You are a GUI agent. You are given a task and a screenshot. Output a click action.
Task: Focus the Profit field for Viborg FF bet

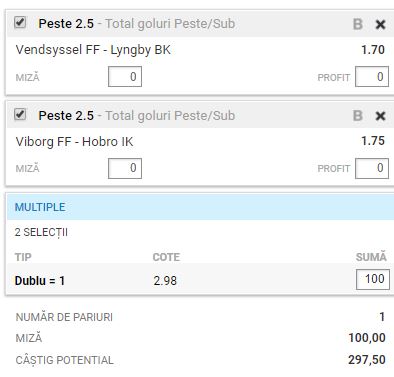click(372, 168)
